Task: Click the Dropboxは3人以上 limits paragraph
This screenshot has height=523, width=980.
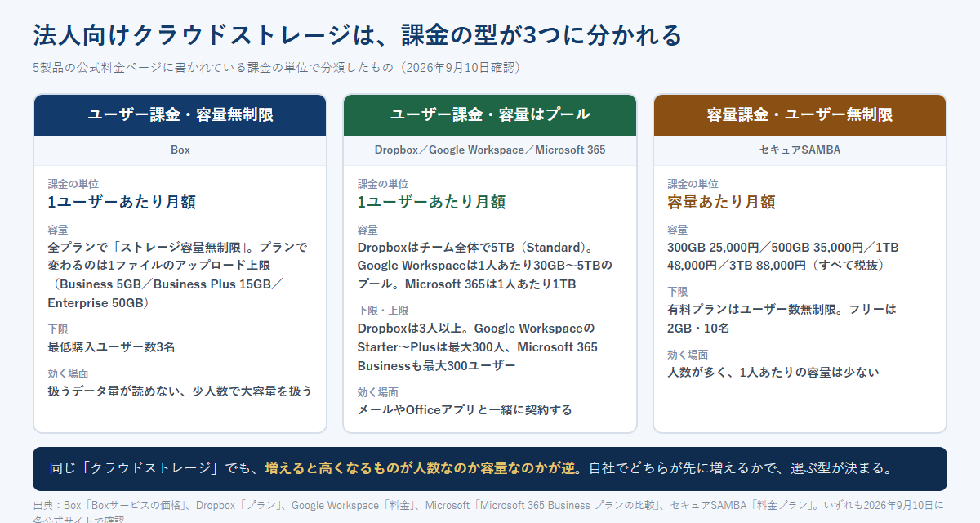Action: (478, 346)
